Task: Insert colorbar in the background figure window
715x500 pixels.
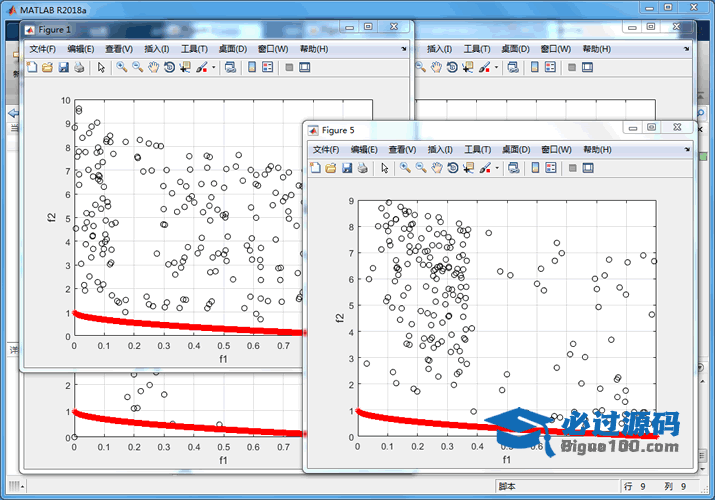Action: tap(534, 67)
